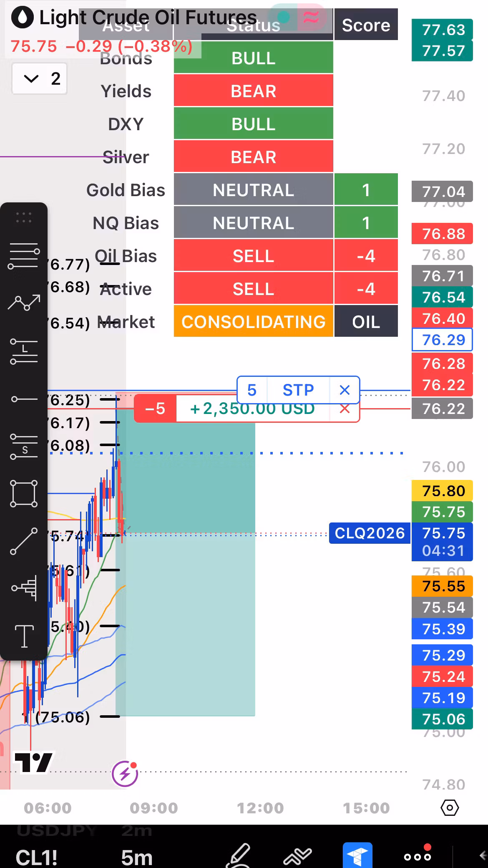
Task: Choose the short position tool
Action: coord(24,446)
